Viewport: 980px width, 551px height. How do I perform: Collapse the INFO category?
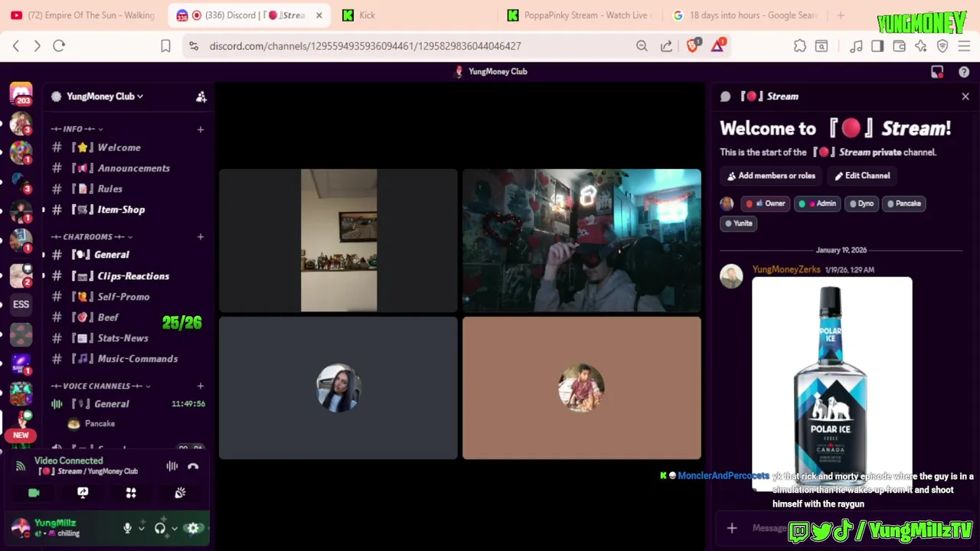[77, 129]
